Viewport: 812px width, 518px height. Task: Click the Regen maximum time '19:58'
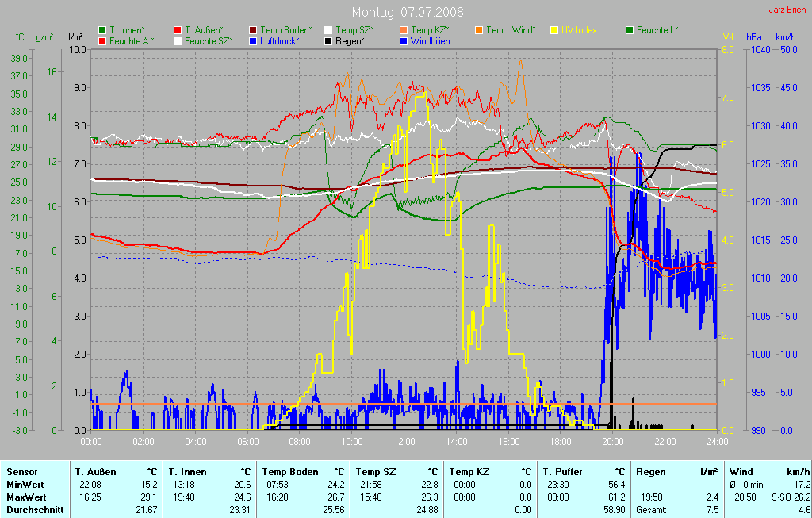coord(651,497)
